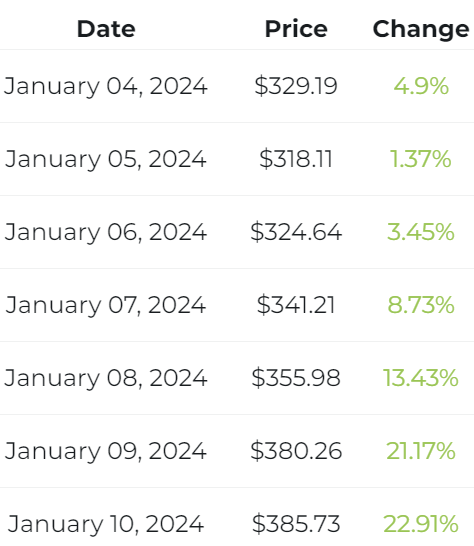This screenshot has height=546, width=474.
Task: Click the 4.9% change value
Action: pyautogui.click(x=421, y=86)
